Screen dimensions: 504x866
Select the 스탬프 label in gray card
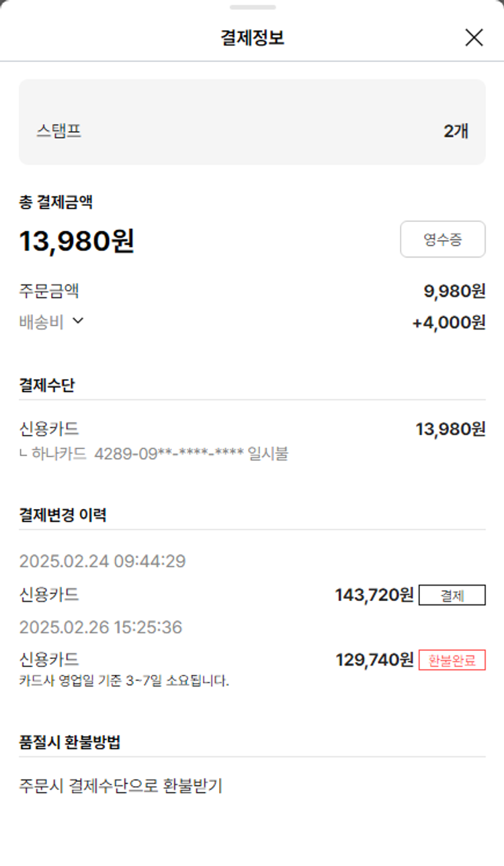pyautogui.click(x=59, y=130)
